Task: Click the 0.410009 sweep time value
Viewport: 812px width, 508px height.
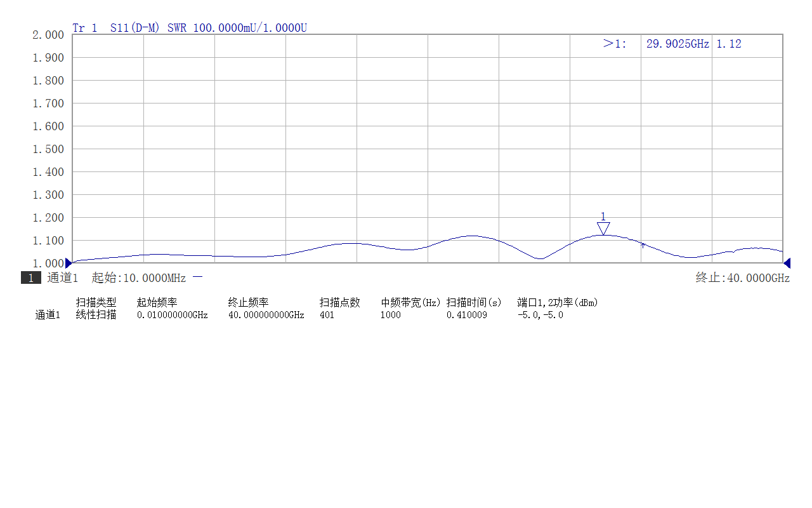Action: pyautogui.click(x=466, y=315)
